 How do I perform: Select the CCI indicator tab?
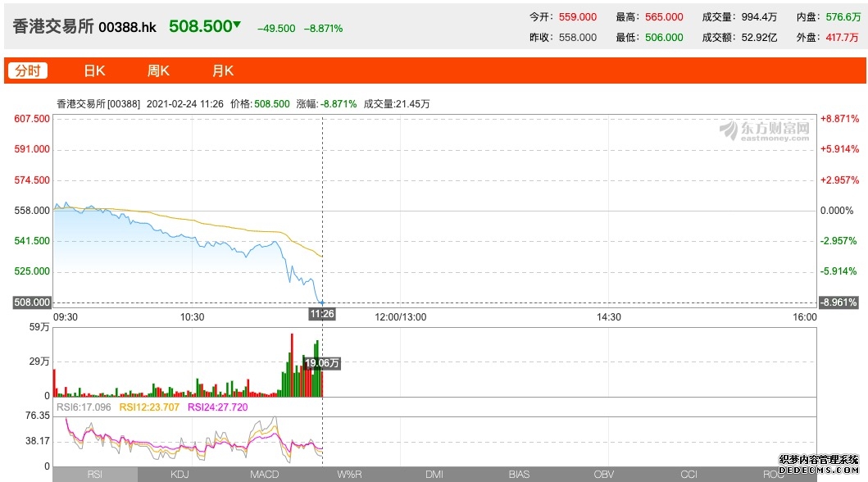pos(689,475)
